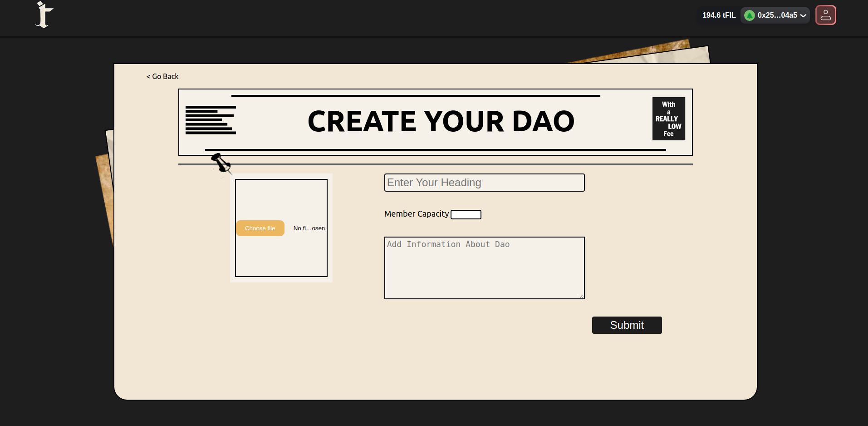Click the 'With a REALLY LOW Fee' badge
This screenshot has height=426, width=868.
pos(668,119)
